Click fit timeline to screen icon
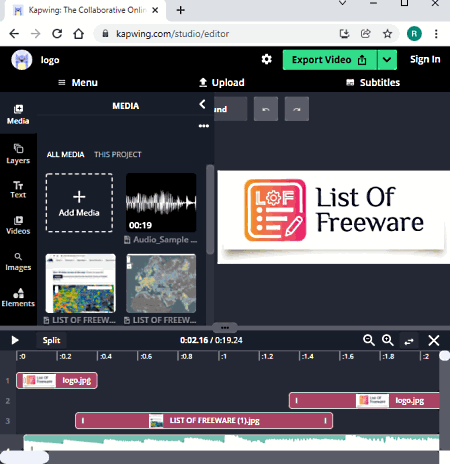Screen dimensions: 450x464 click(409, 341)
